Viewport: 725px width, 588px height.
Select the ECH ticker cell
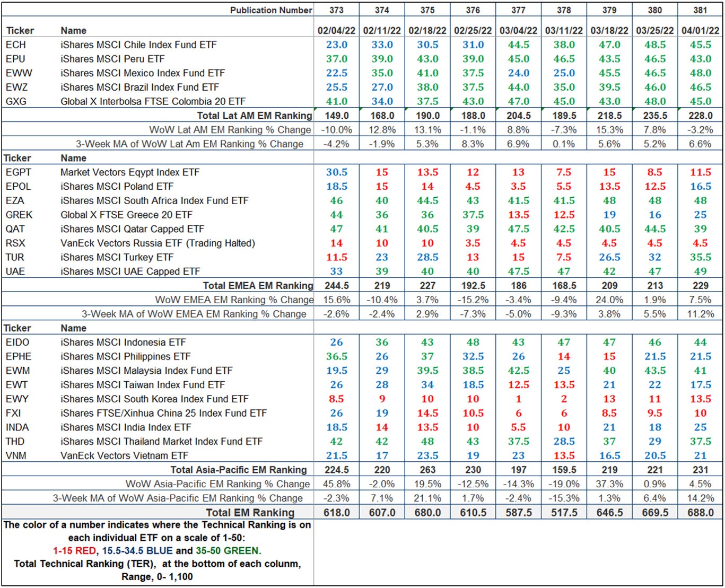click(x=16, y=45)
